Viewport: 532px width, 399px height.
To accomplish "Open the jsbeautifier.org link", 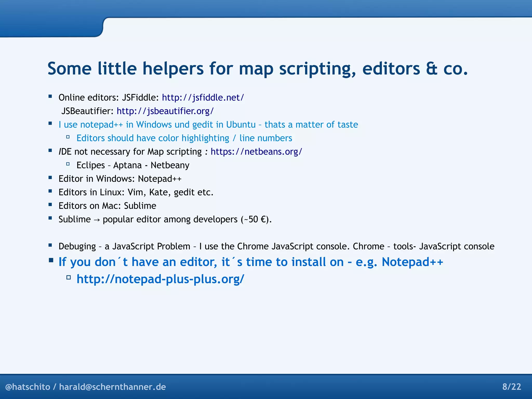I will 165,111.
